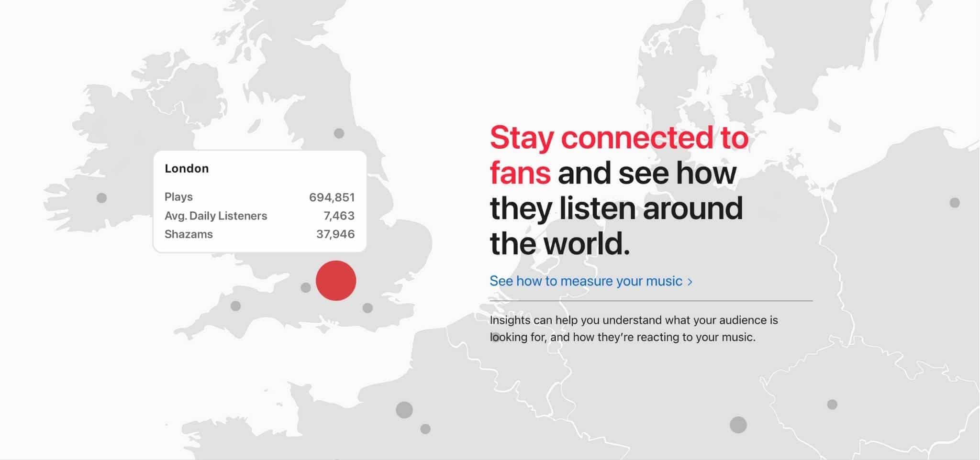
Task: Select the gray marker over South Wales
Action: 235,306
